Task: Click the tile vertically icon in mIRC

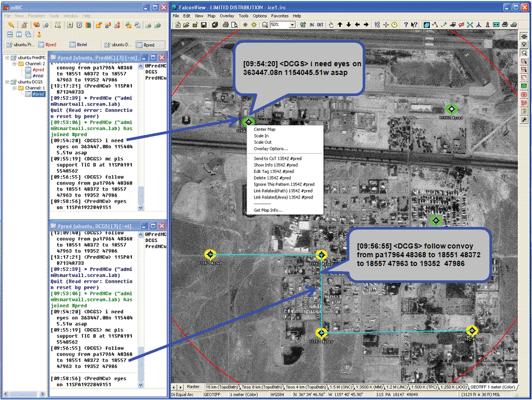Action: point(19,34)
